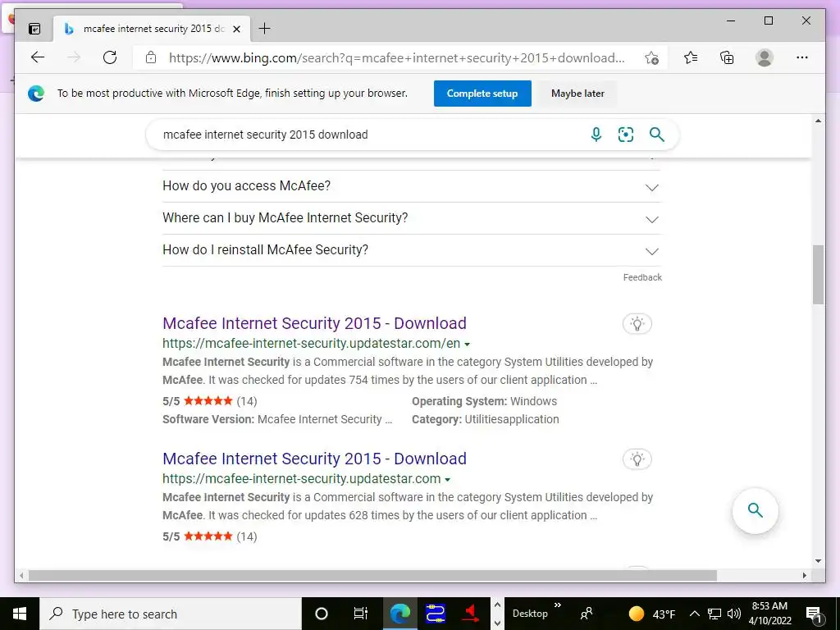Open the Favorites list

(x=691, y=57)
